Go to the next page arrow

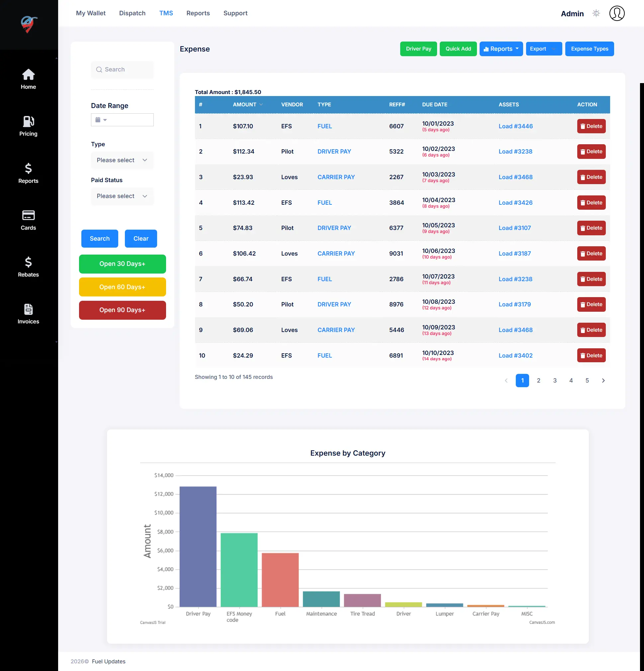pyautogui.click(x=603, y=380)
